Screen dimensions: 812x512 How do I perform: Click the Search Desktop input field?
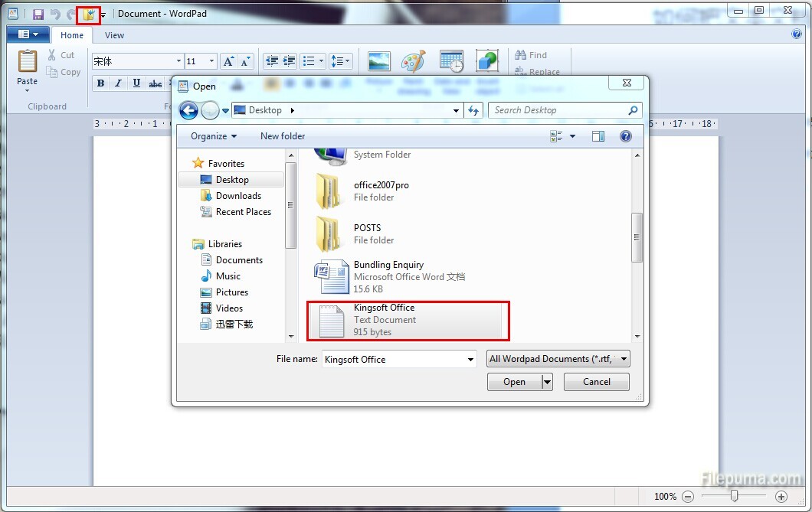click(x=558, y=110)
